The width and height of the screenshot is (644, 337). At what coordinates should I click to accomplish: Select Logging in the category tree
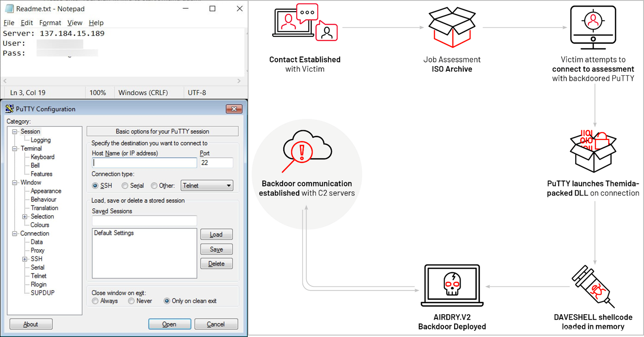(41, 140)
